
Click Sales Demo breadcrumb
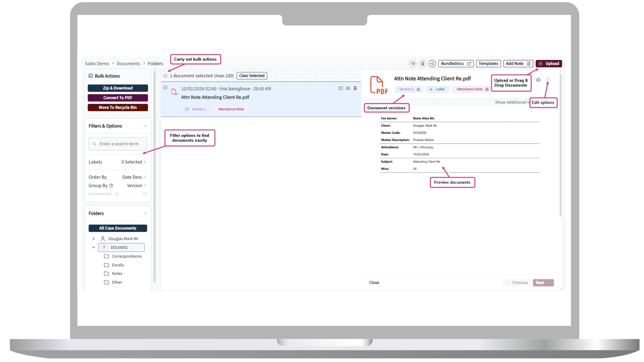(x=97, y=64)
